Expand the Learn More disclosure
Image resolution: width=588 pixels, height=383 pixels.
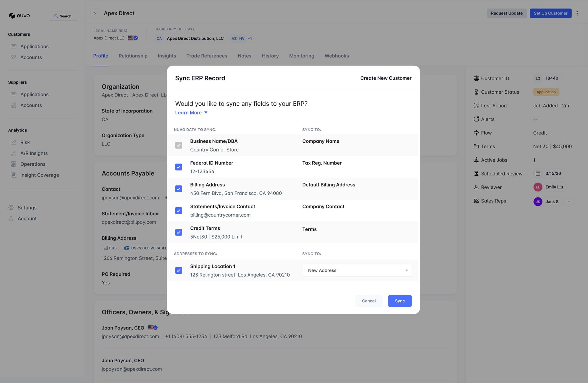coord(191,113)
